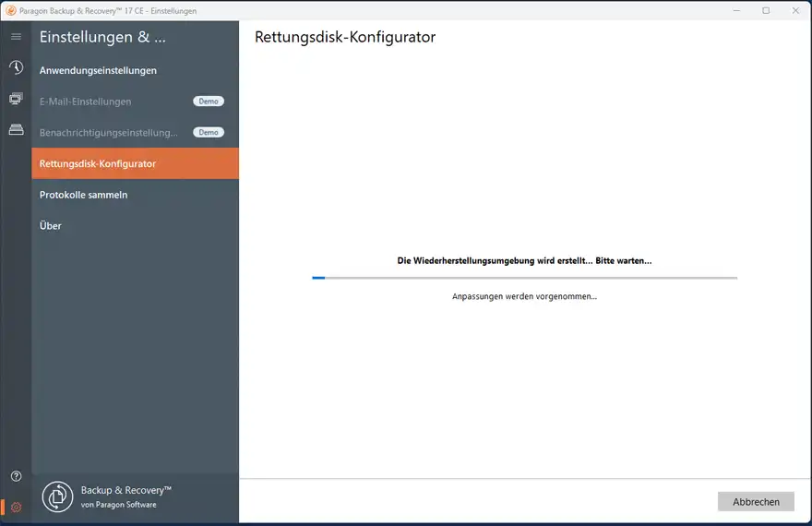
Task: Maximize the Paragon window
Action: pos(766,10)
